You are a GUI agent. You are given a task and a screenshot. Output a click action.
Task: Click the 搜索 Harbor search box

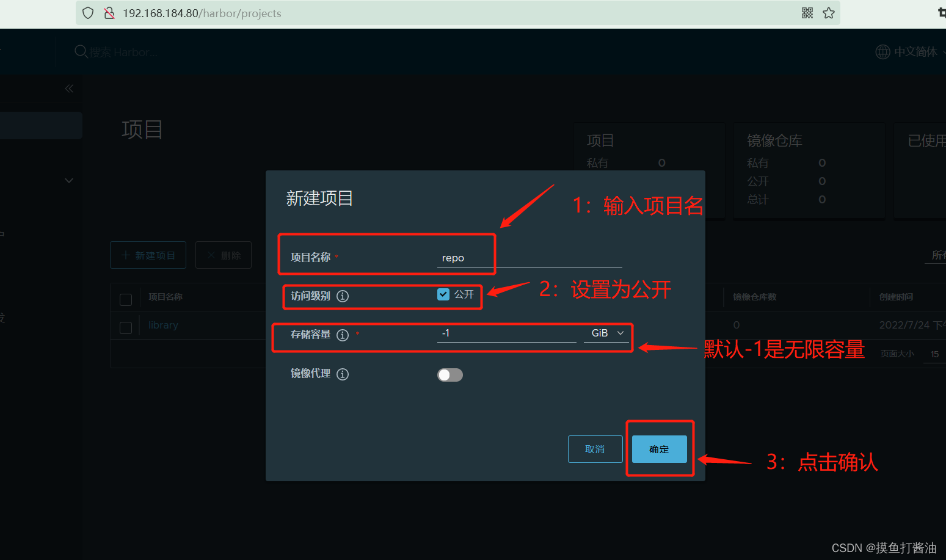(123, 53)
